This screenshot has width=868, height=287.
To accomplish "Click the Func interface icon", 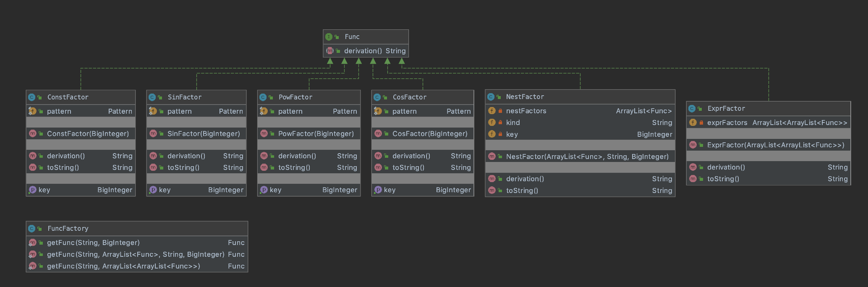I will (329, 37).
